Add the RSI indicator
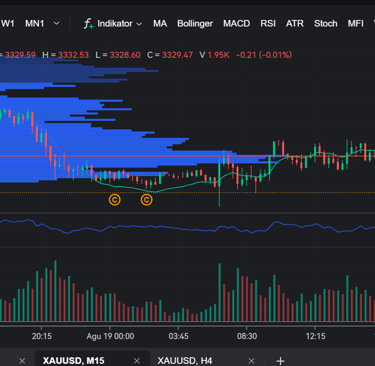This screenshot has height=366, width=375. 268,24
